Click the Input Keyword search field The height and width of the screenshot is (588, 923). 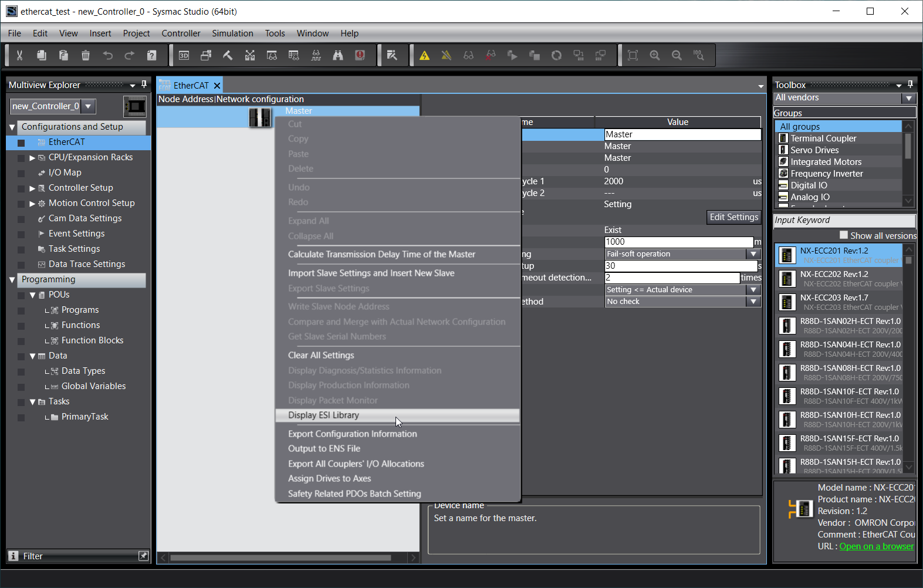coord(844,220)
